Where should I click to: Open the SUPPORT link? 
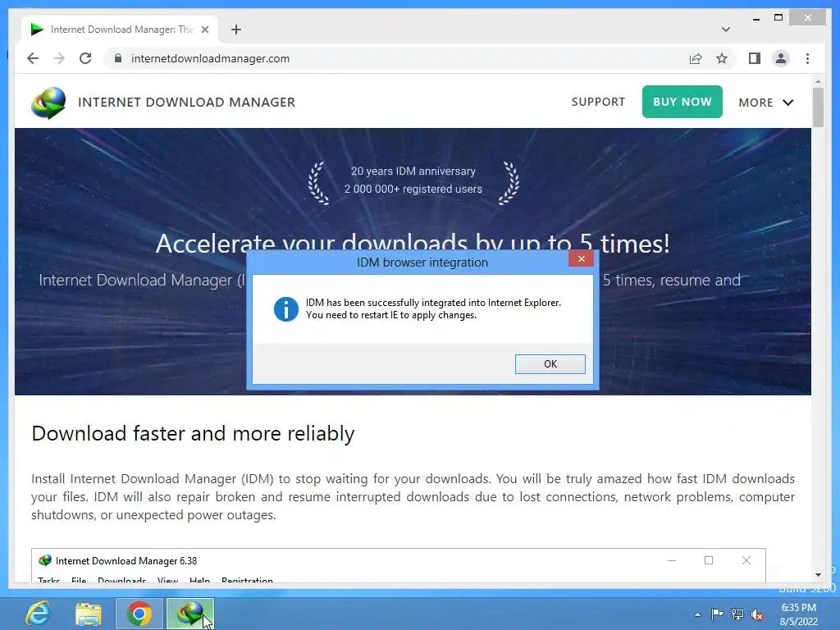coord(598,102)
